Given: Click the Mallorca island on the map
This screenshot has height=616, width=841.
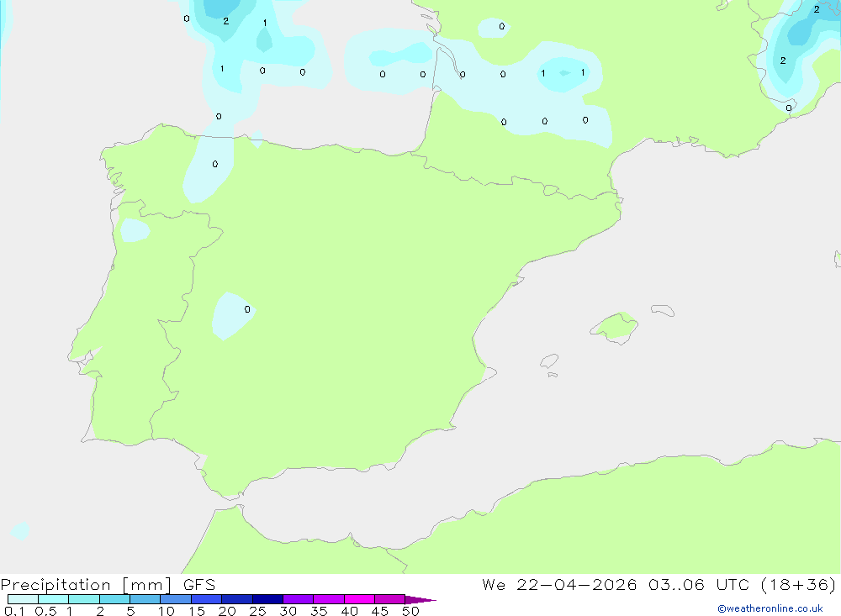Looking at the screenshot, I should (x=615, y=328).
